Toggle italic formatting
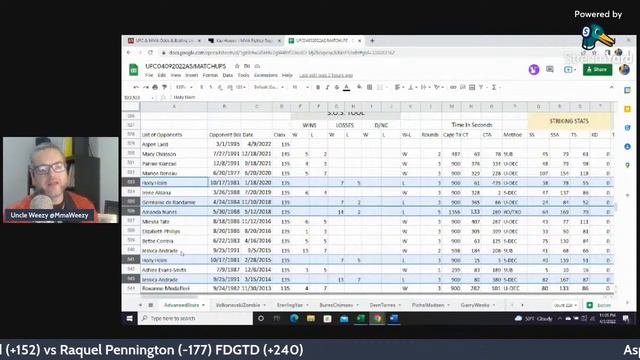The height and width of the screenshot is (360, 640). [327, 87]
